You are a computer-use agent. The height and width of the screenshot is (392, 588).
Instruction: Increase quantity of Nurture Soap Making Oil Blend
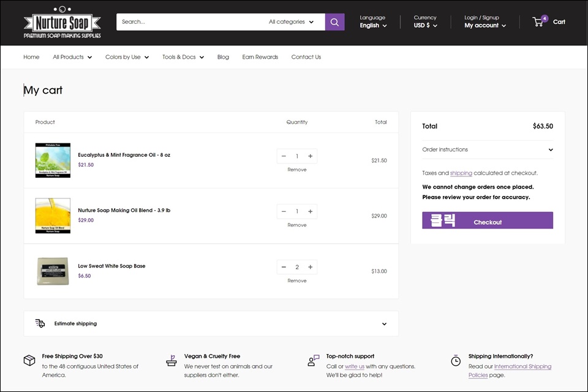click(x=310, y=211)
